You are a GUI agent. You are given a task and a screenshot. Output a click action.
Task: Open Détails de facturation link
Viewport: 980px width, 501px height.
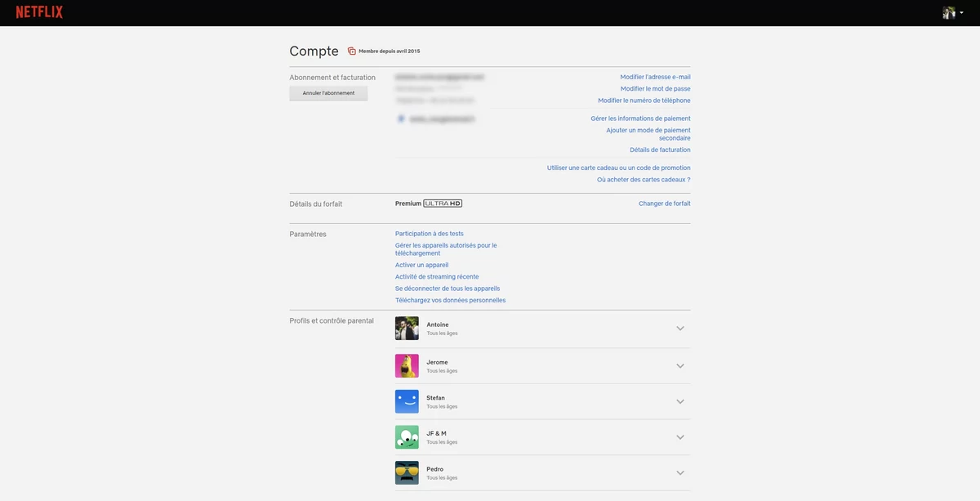point(660,150)
